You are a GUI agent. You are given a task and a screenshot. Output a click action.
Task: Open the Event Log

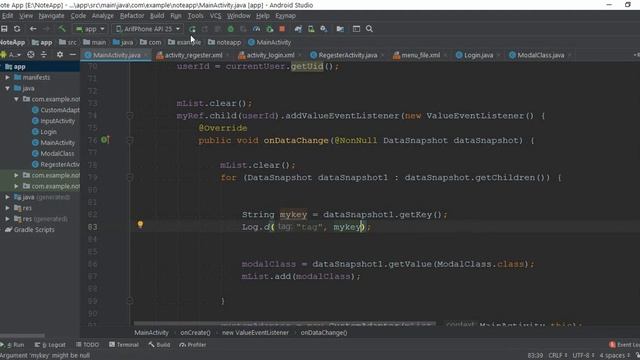pyautogui.click(x=624, y=345)
